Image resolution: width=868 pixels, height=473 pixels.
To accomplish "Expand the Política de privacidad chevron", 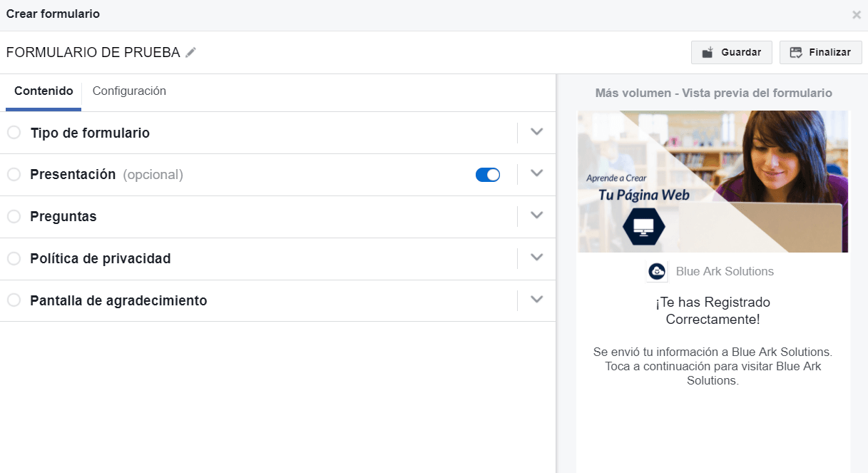I will pyautogui.click(x=537, y=258).
